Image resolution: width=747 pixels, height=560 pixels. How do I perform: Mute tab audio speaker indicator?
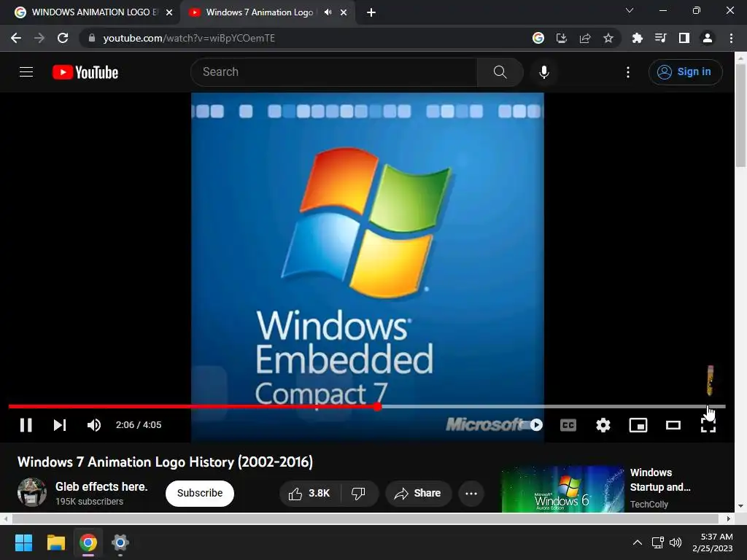click(328, 12)
